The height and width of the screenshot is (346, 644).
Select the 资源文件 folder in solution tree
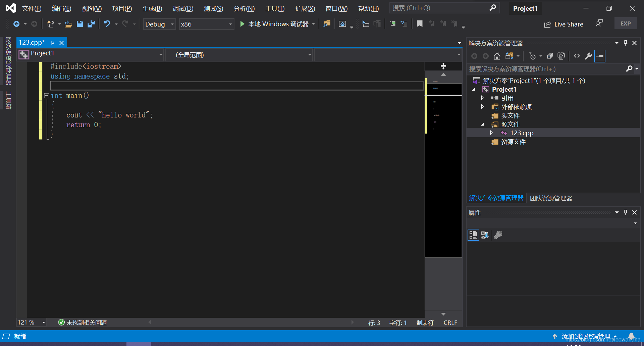(x=513, y=142)
